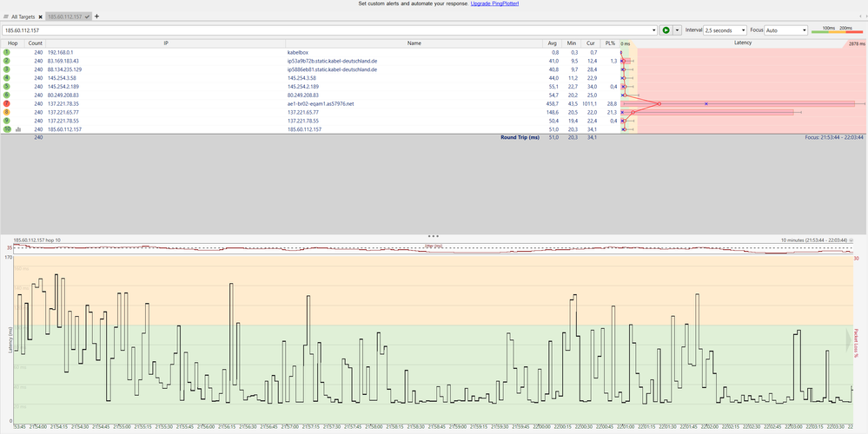Click the packet loss value 21,3
This screenshot has width=868, height=434.
tap(612, 112)
